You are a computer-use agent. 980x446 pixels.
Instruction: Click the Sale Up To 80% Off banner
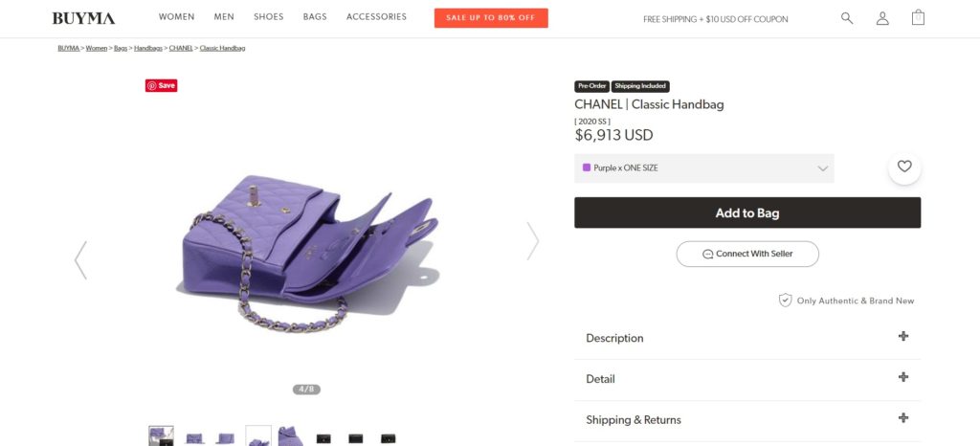(491, 17)
